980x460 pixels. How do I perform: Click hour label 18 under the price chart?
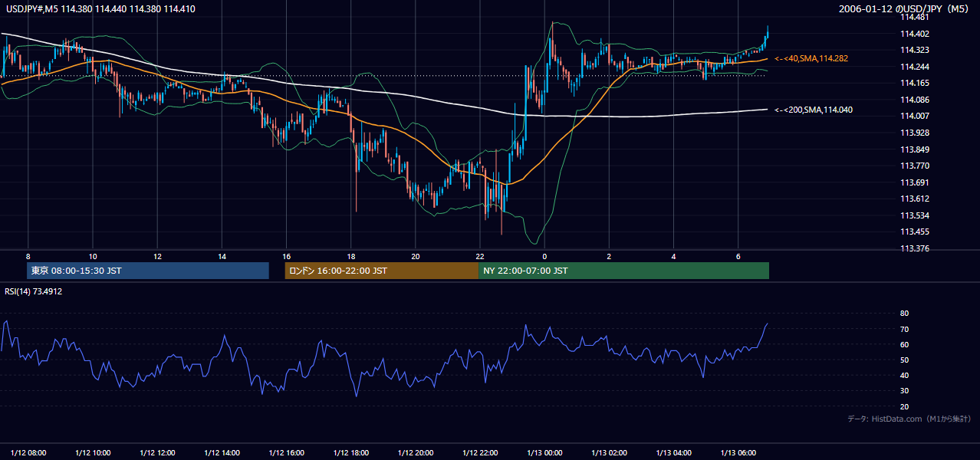tap(350, 256)
